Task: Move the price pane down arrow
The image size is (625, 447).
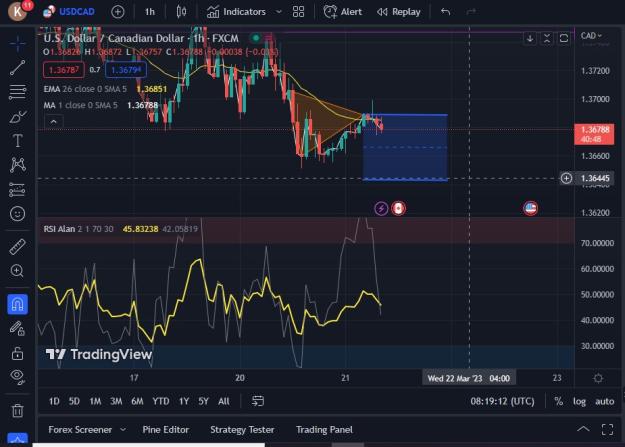Action: [530, 38]
